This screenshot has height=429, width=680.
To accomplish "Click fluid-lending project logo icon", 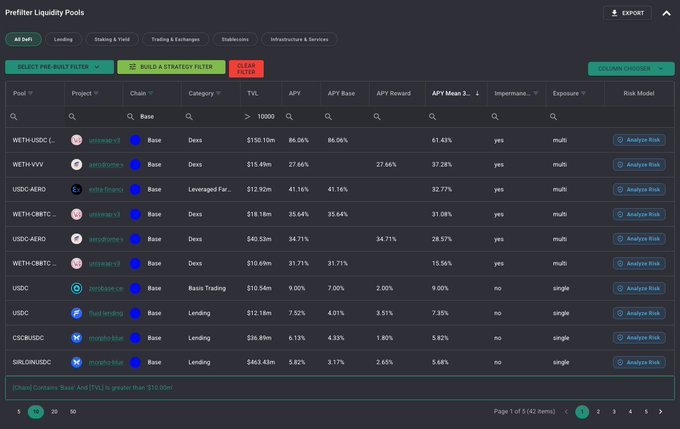I will click(x=77, y=313).
